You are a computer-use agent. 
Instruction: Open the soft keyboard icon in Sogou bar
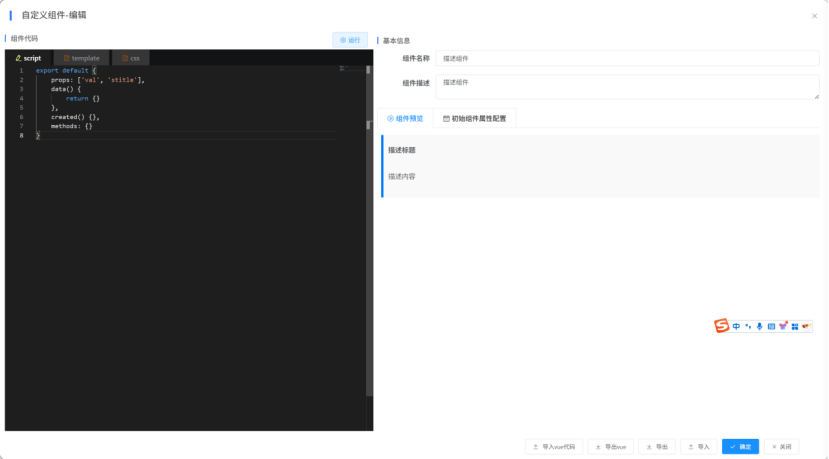pos(771,326)
